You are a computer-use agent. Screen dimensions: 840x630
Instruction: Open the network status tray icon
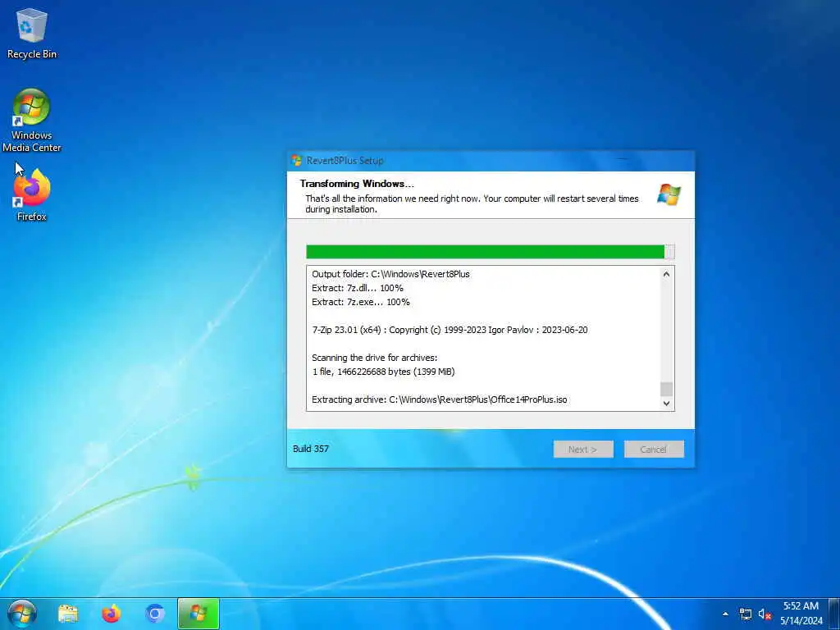click(745, 614)
